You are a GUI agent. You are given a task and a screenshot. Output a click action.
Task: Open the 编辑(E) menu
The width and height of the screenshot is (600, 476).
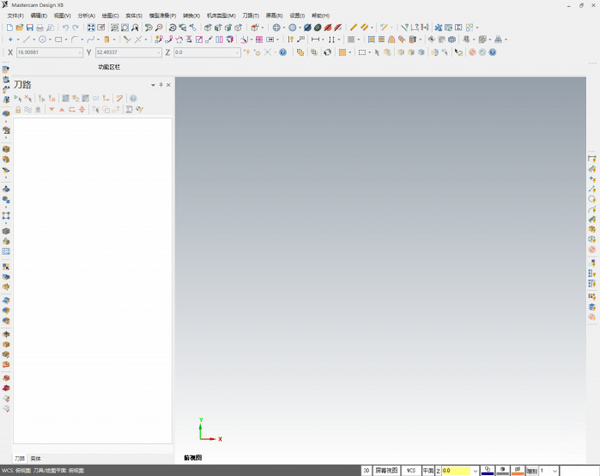pyautogui.click(x=39, y=16)
